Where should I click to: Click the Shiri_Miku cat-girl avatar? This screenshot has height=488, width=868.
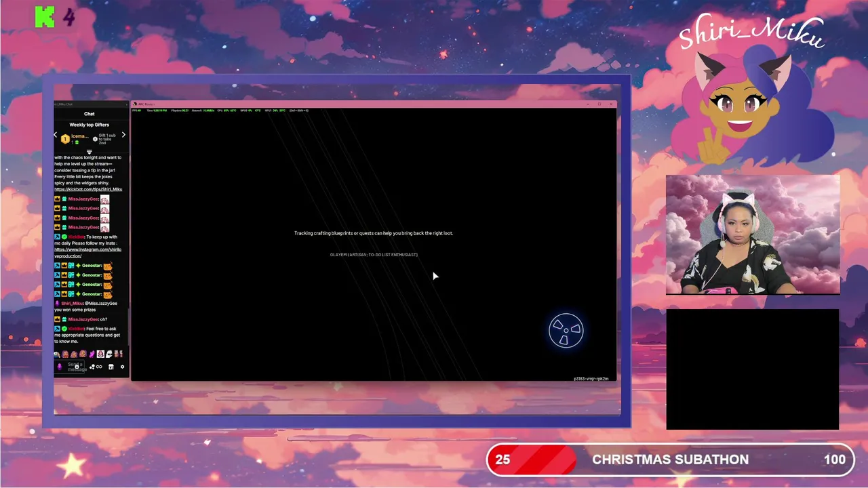click(x=749, y=105)
